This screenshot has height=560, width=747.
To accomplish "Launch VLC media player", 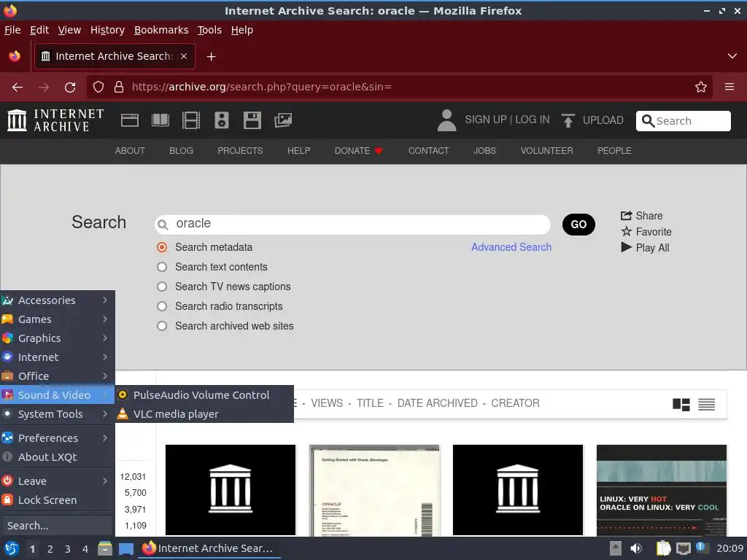I will click(204, 414).
